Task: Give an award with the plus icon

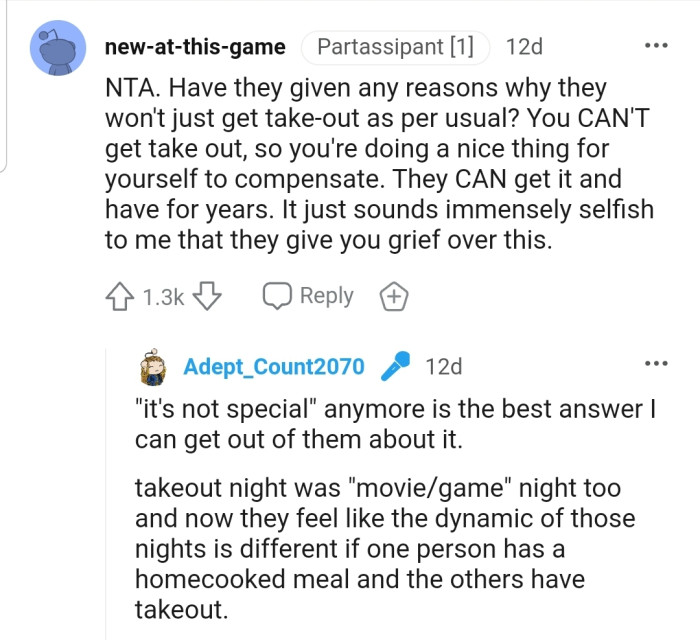Action: pos(392,296)
